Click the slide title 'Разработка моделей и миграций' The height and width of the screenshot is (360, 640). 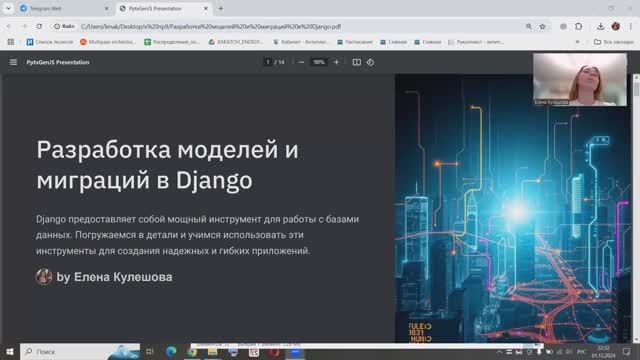pyautogui.click(x=167, y=165)
